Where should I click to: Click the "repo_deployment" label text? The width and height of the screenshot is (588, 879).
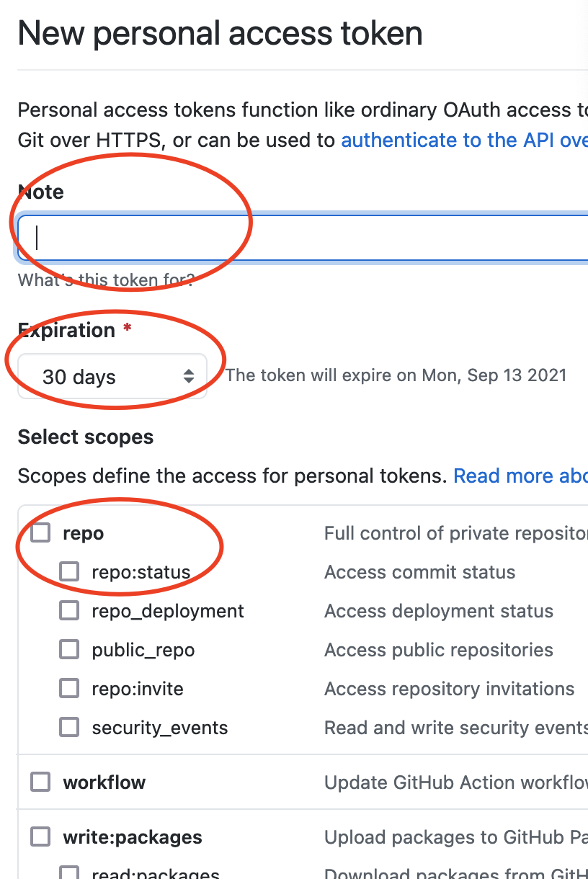168,611
